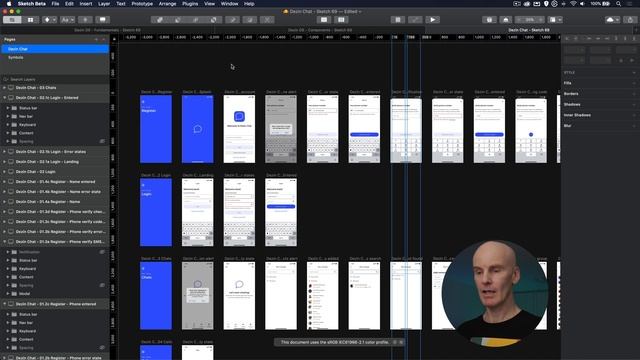640x360 pixels.
Task: Click the Subtract boolean operation icon
Action: (178, 20)
